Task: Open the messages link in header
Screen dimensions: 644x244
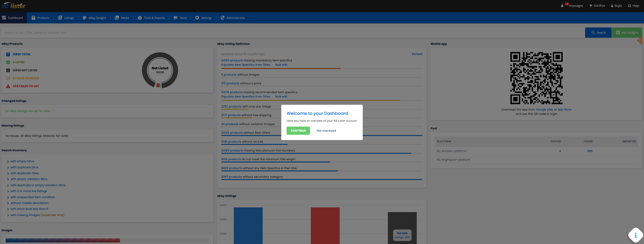Action: (576, 6)
